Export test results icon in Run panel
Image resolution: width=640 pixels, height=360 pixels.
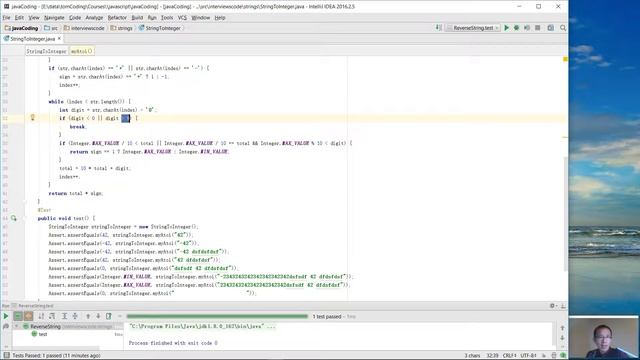pos(109,316)
